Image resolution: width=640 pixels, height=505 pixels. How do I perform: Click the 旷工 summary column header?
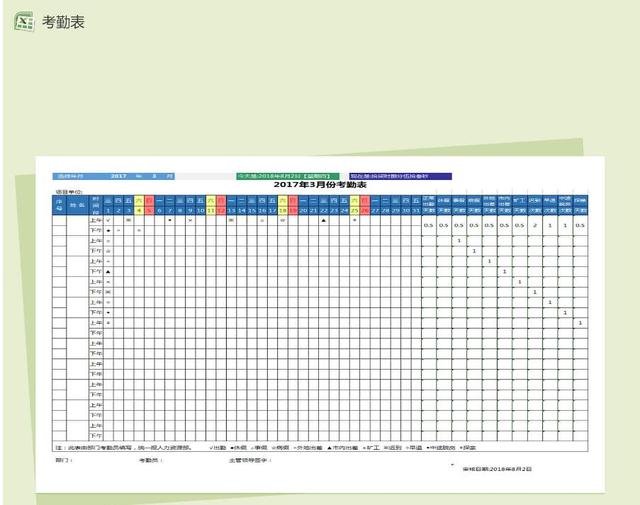[x=520, y=201]
